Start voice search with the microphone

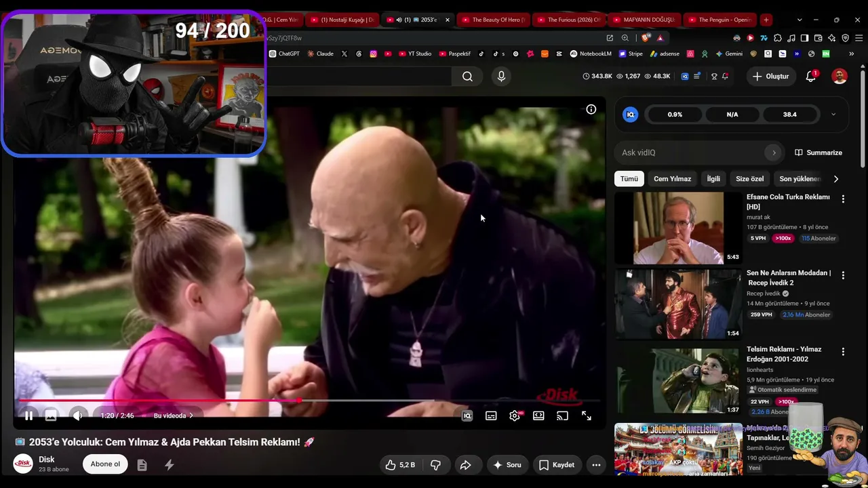(501, 77)
